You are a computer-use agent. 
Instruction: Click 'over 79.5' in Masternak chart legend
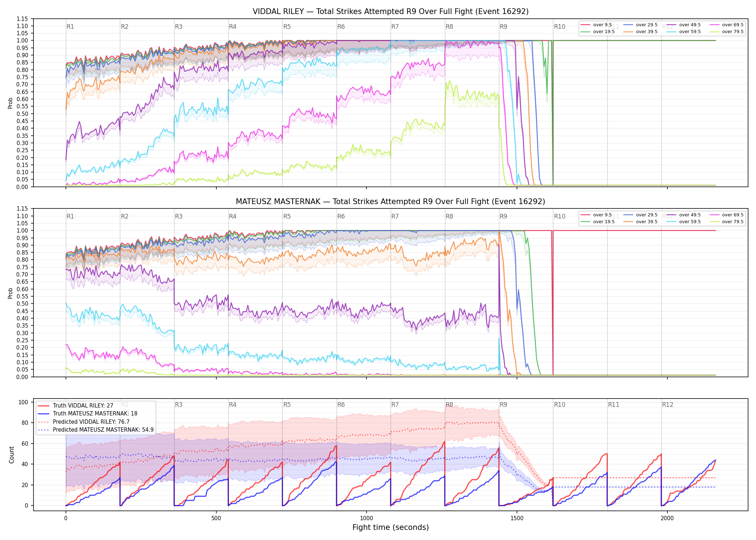733,222
